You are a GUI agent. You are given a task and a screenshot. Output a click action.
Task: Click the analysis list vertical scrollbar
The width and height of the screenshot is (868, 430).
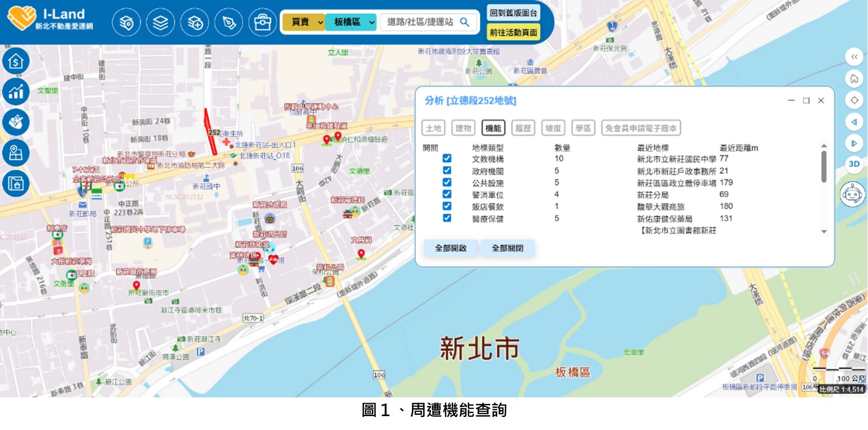pyautogui.click(x=824, y=167)
